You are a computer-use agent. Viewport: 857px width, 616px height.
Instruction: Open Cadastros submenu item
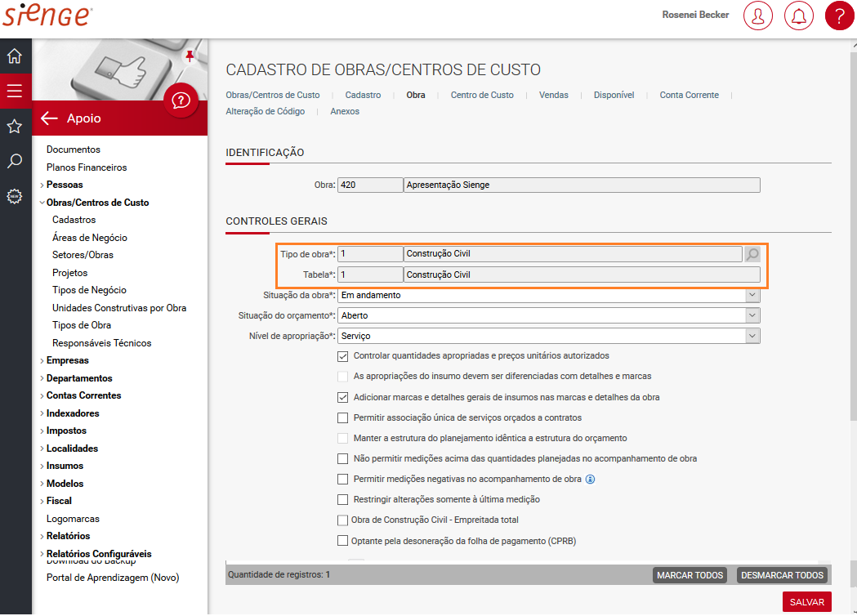74,220
